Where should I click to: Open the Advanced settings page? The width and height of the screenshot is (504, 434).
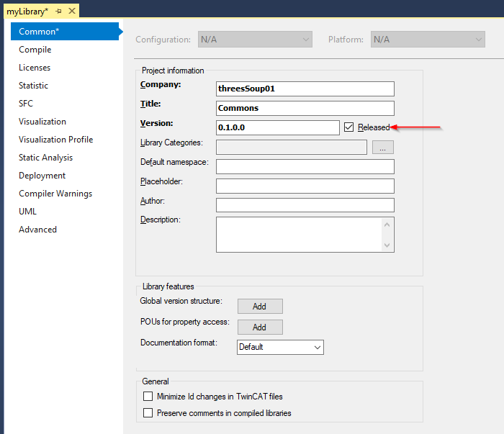tap(37, 230)
